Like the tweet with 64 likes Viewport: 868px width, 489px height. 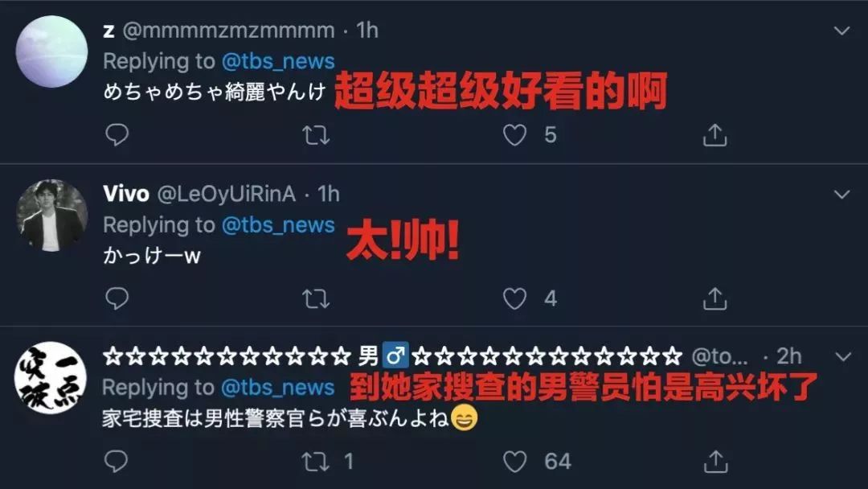point(514,462)
